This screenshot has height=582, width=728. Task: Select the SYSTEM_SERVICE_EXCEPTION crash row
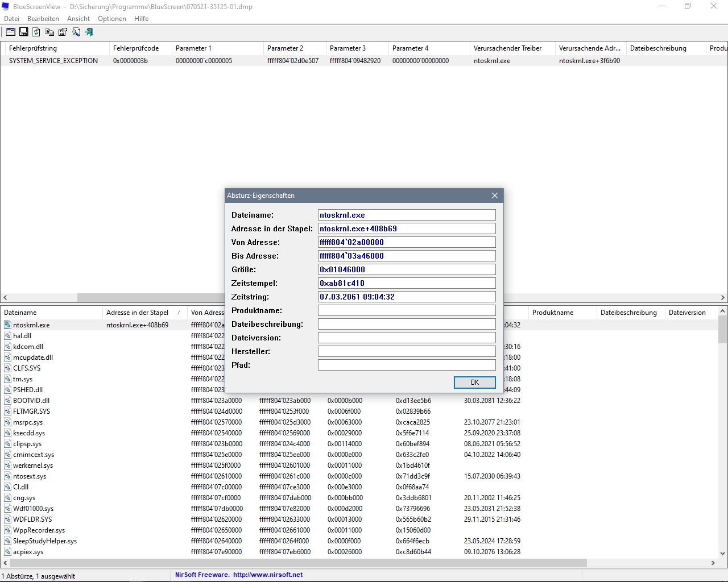point(364,61)
